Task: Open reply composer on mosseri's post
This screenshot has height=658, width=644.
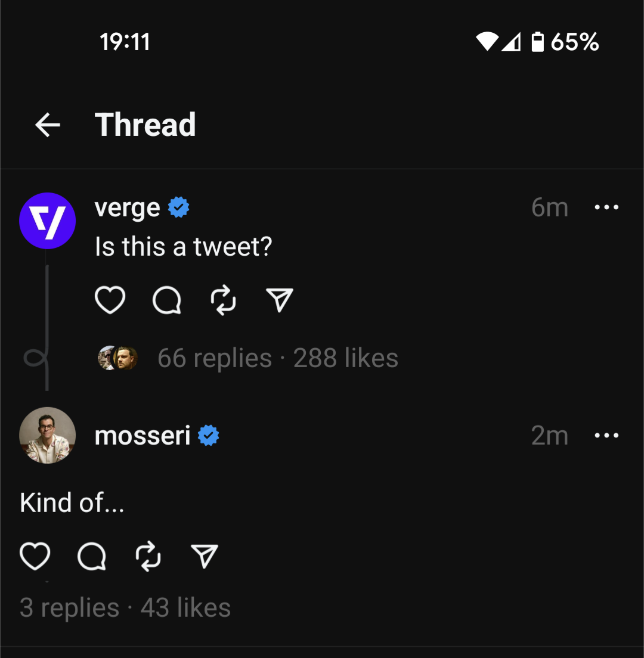Action: [x=92, y=557]
